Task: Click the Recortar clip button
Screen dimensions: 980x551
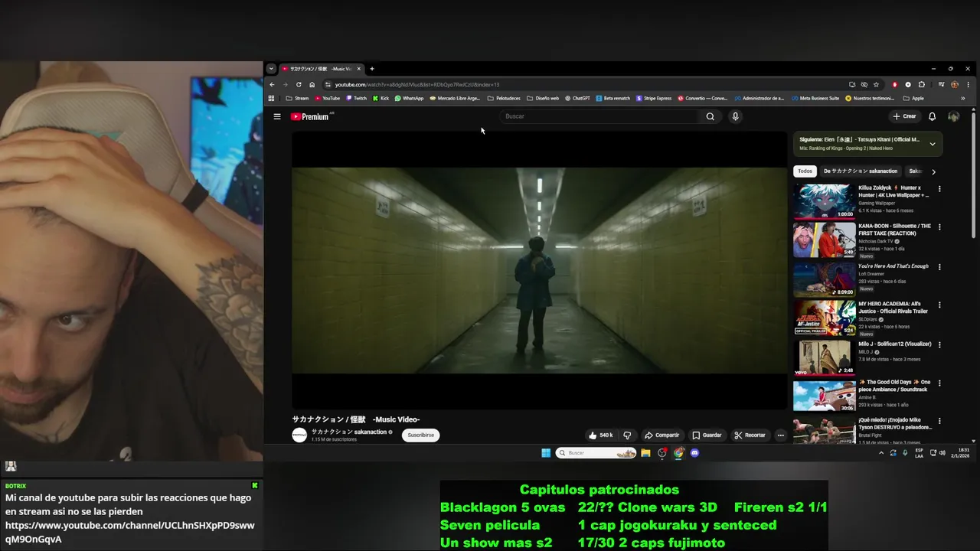Action: 750,435
